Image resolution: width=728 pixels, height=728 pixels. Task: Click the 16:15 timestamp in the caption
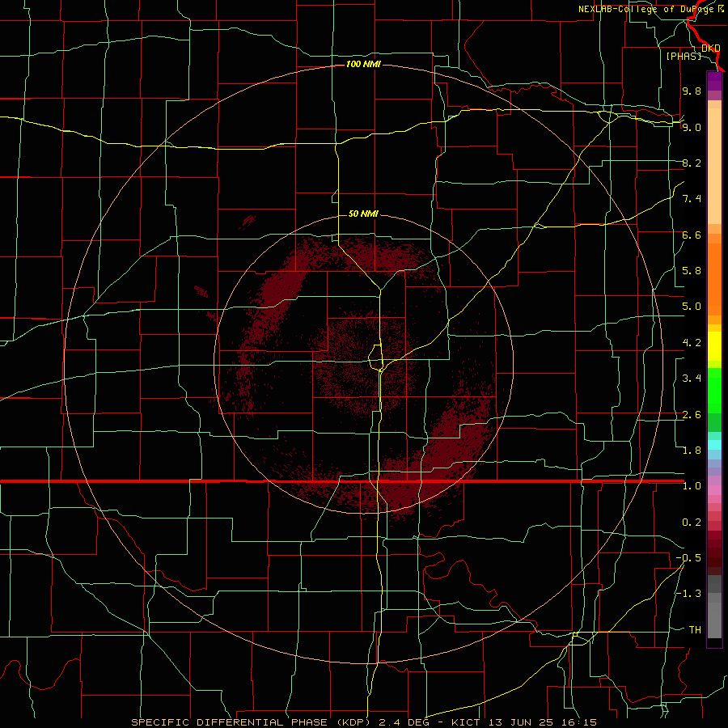point(580,722)
